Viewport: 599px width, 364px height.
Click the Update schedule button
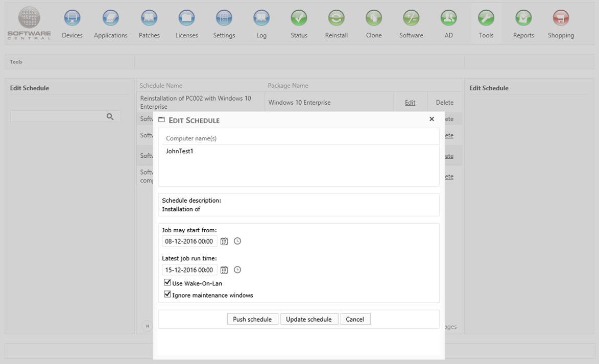point(308,319)
